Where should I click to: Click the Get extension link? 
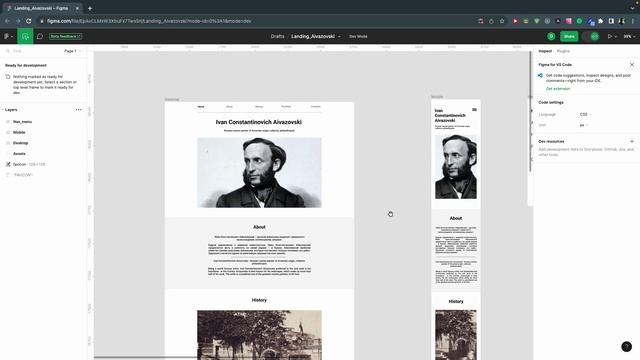click(x=558, y=89)
